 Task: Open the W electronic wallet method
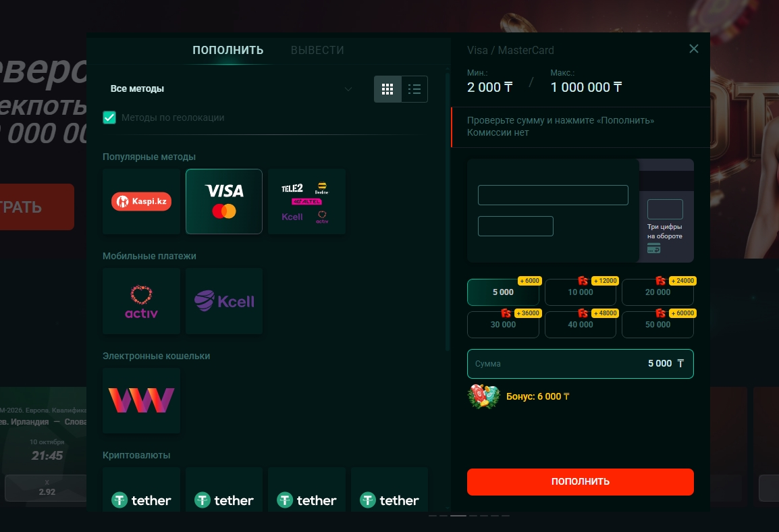tap(141, 400)
